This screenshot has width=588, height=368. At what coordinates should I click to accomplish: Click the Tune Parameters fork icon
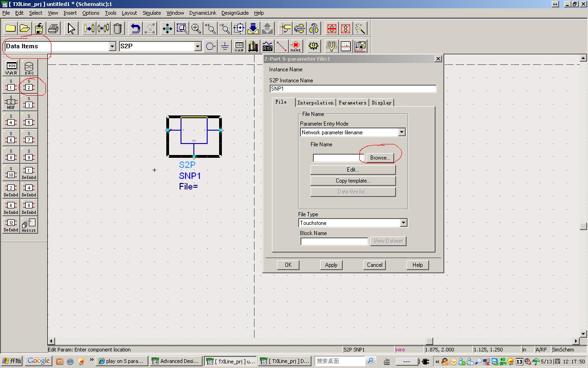point(331,46)
